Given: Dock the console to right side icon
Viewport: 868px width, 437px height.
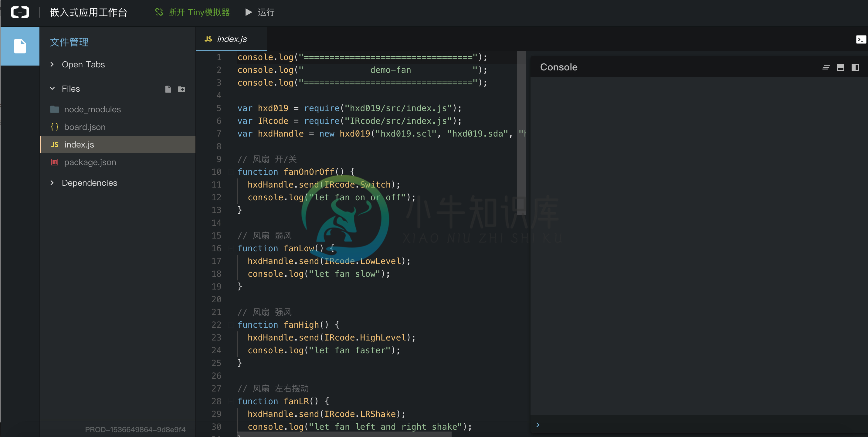Looking at the screenshot, I should pos(855,67).
